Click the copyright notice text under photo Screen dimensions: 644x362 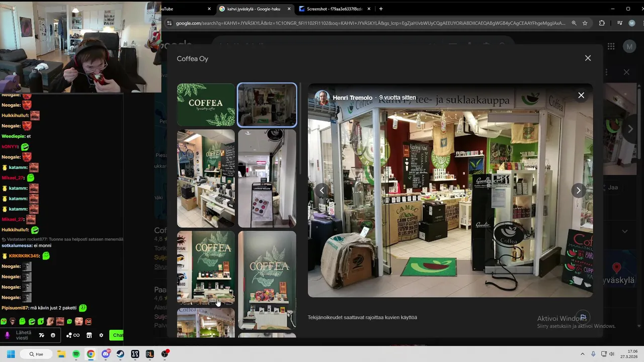pyautogui.click(x=362, y=317)
